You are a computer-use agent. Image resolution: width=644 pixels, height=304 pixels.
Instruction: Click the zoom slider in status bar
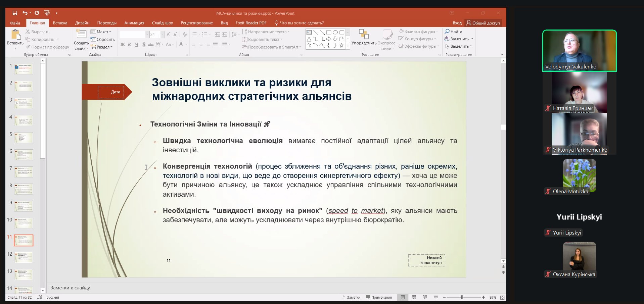pyautogui.click(x=462, y=297)
